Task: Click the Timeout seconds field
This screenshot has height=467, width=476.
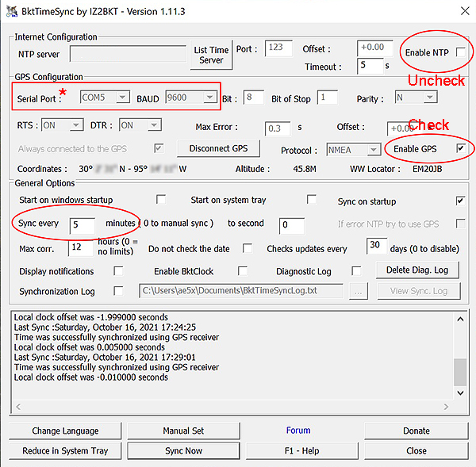Action: coord(370,66)
